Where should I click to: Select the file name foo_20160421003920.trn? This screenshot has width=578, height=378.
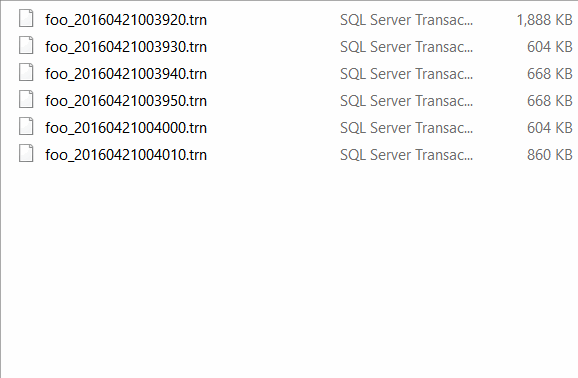pos(126,20)
